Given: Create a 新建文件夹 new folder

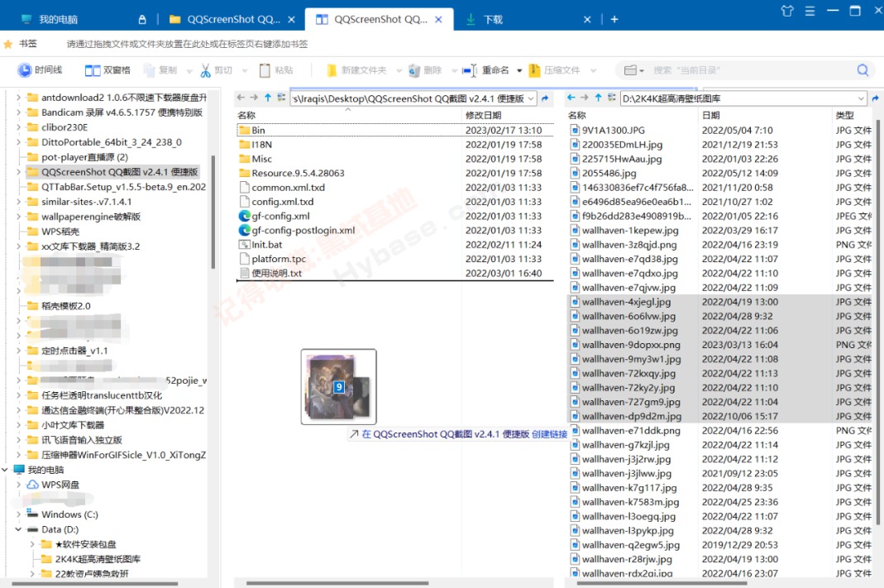Looking at the screenshot, I should point(356,70).
